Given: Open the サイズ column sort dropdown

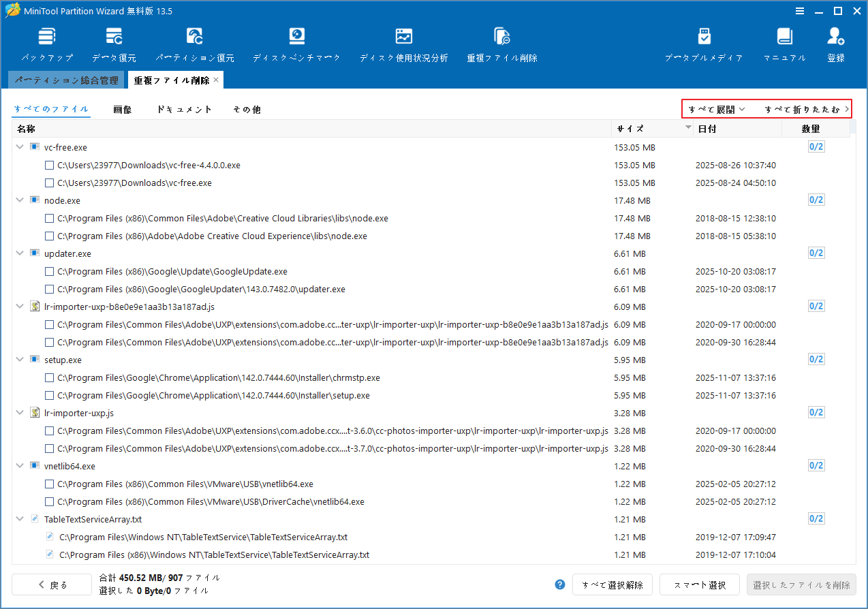Looking at the screenshot, I should [687, 128].
